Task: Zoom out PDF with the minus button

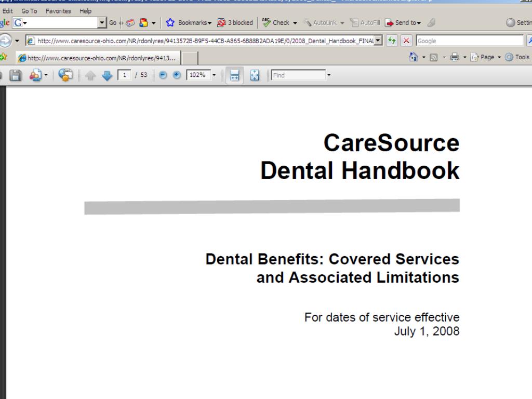Action: (x=163, y=75)
